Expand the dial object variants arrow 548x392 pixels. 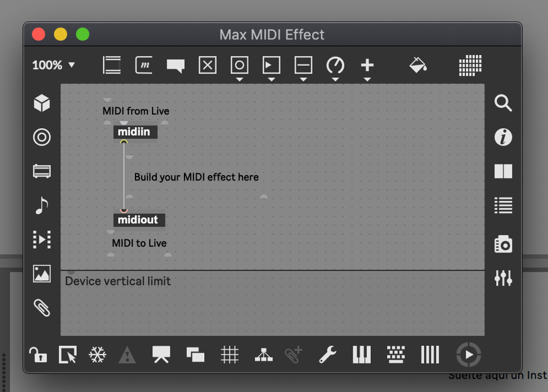pos(335,79)
